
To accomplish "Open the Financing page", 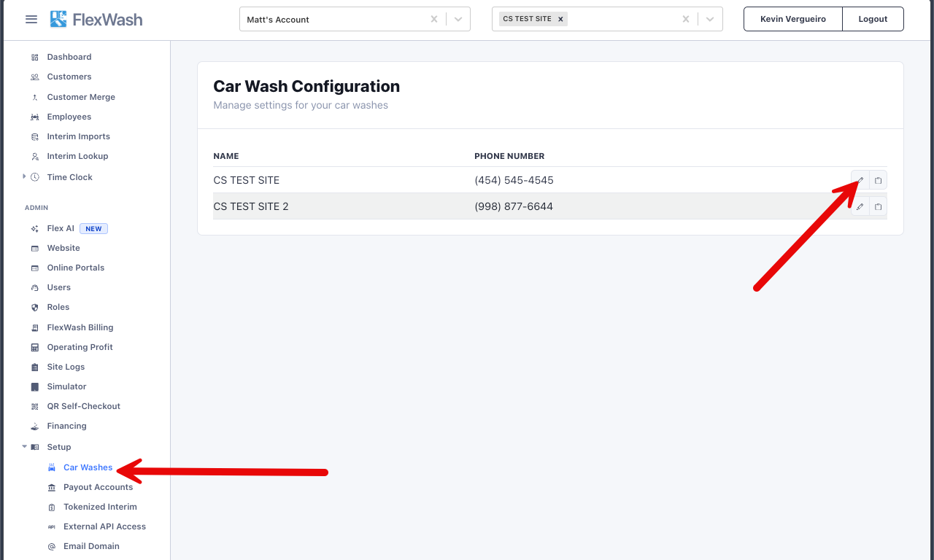I will (x=66, y=426).
